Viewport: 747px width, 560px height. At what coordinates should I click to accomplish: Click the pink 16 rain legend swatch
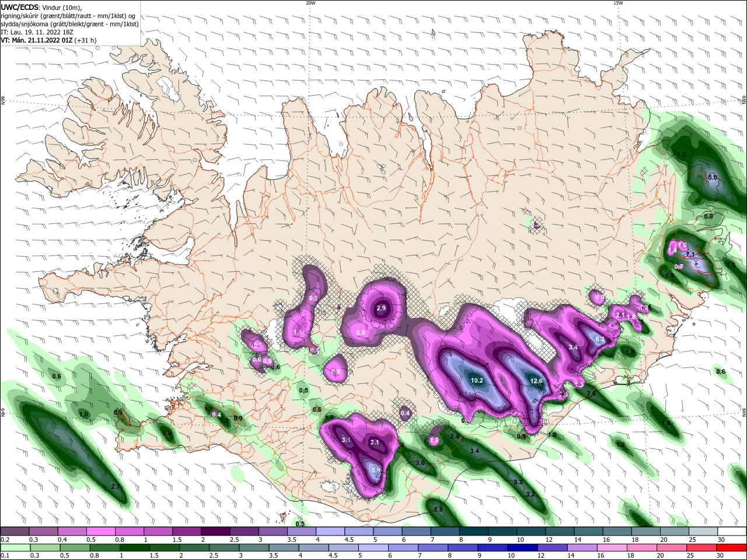tap(612, 548)
